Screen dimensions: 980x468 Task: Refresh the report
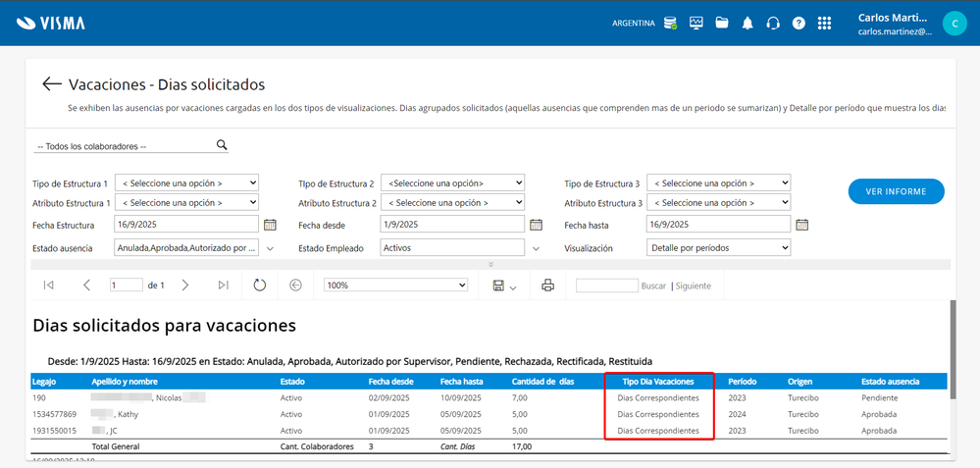(259, 285)
